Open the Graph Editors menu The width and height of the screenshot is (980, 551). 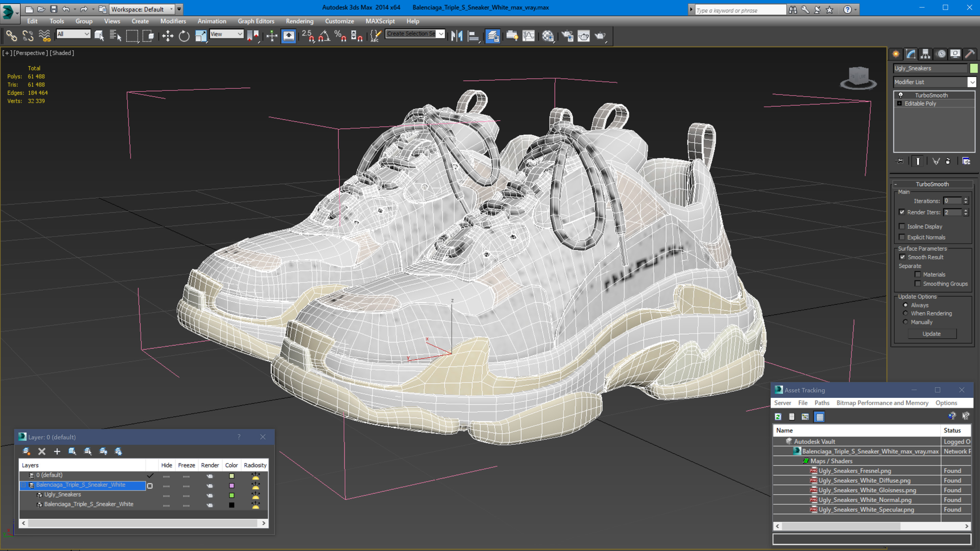256,21
